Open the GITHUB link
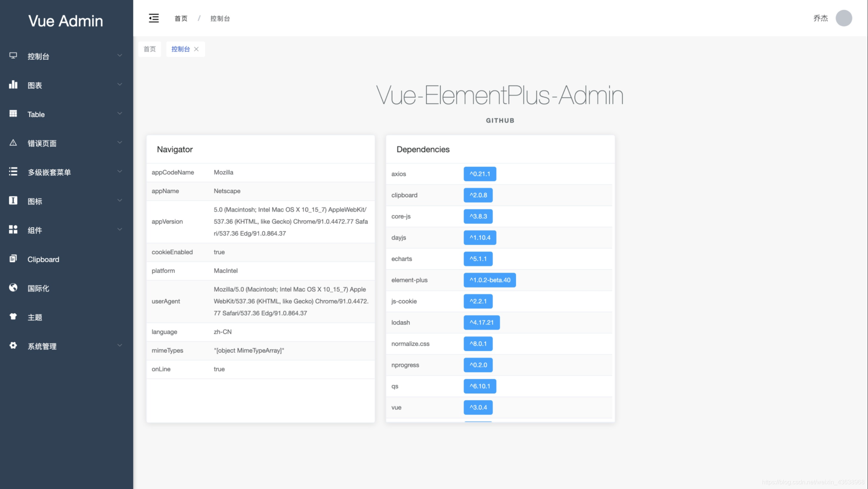This screenshot has height=489, width=868. pyautogui.click(x=500, y=120)
